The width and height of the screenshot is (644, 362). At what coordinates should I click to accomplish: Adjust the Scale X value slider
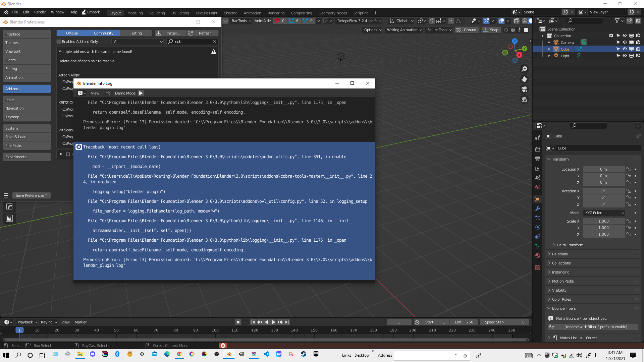click(x=604, y=221)
